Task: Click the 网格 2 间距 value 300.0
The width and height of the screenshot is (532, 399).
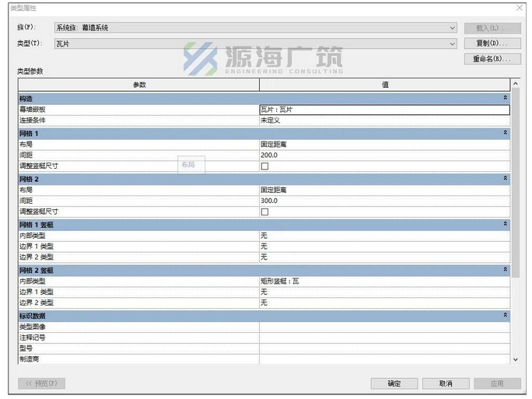Action: [x=385, y=201]
